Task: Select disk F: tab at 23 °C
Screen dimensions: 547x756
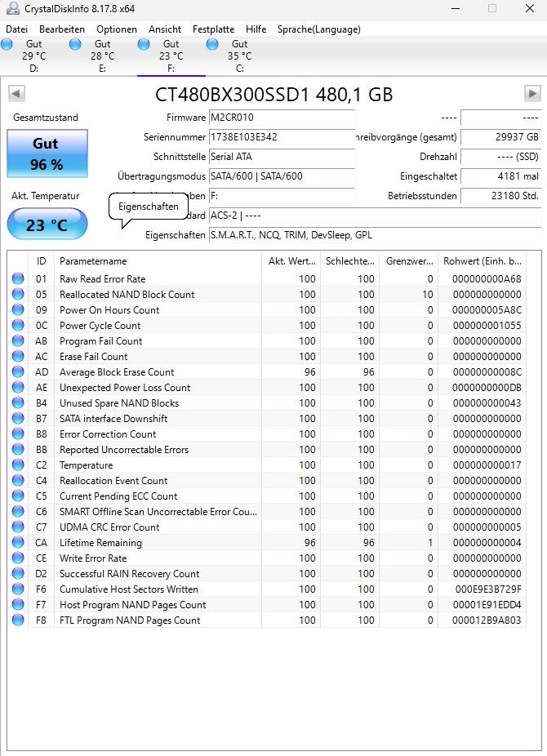Action: coord(171,56)
